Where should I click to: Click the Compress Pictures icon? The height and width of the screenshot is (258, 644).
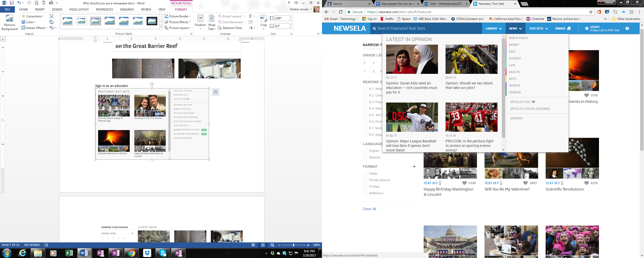(x=52, y=16)
